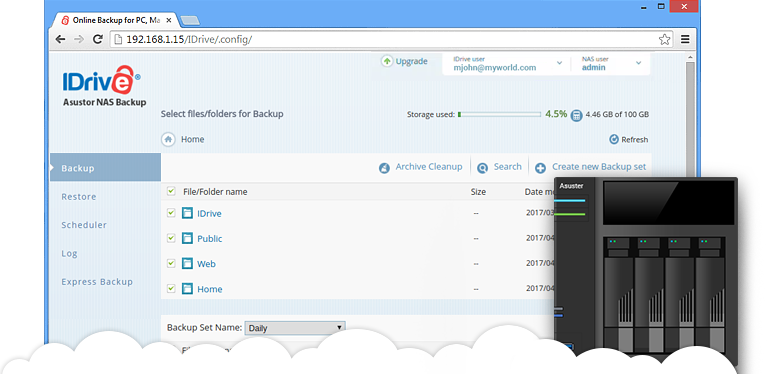
Task: Click the green Upgrade arrow icon
Action: (387, 61)
